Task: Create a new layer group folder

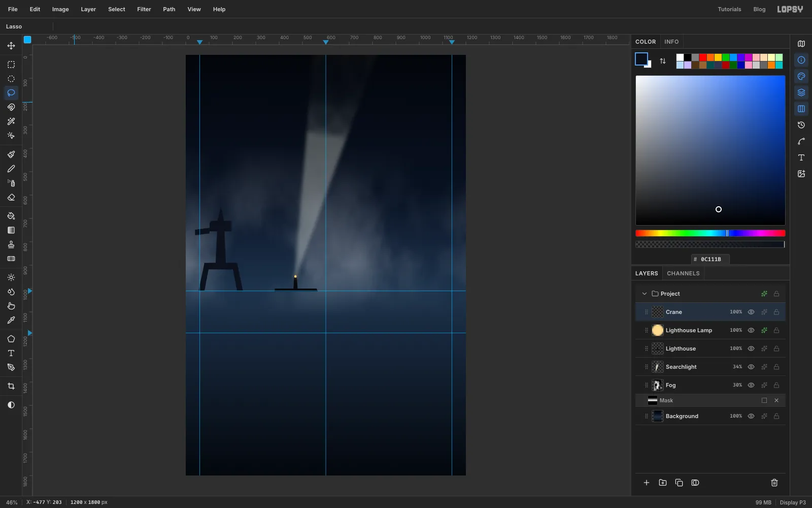Action: pos(663,483)
